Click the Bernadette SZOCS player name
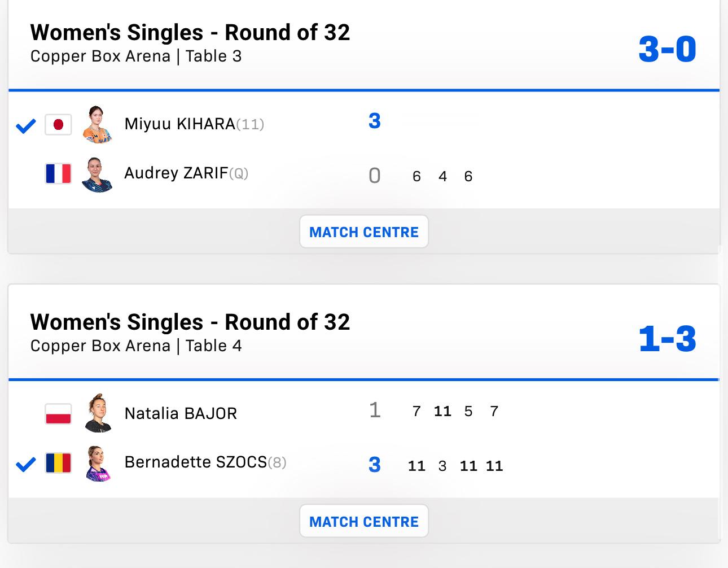The width and height of the screenshot is (728, 568). (195, 462)
